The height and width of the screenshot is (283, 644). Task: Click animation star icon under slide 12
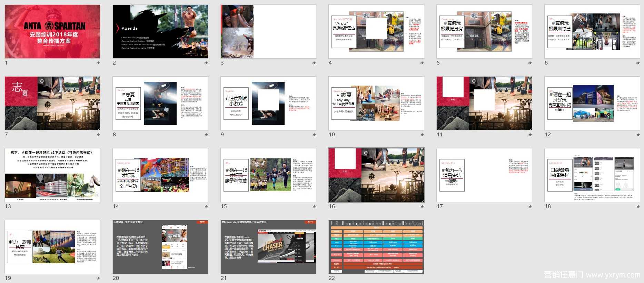point(638,135)
